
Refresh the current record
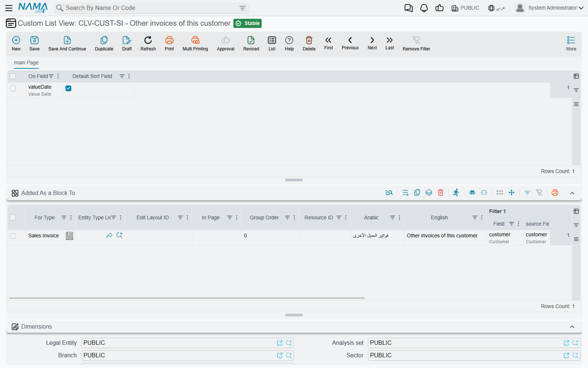(x=148, y=40)
